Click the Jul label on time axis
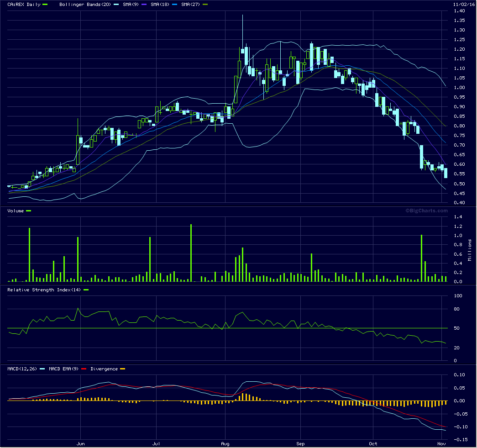 coord(156,444)
